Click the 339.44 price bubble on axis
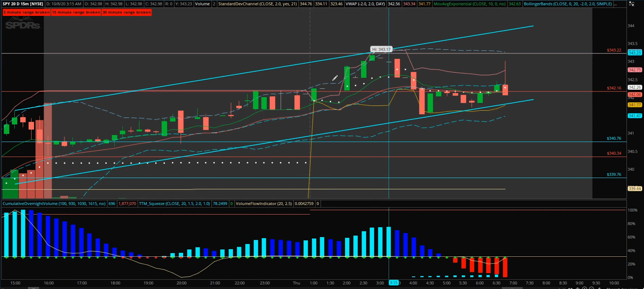644x289 pixels. (x=635, y=188)
